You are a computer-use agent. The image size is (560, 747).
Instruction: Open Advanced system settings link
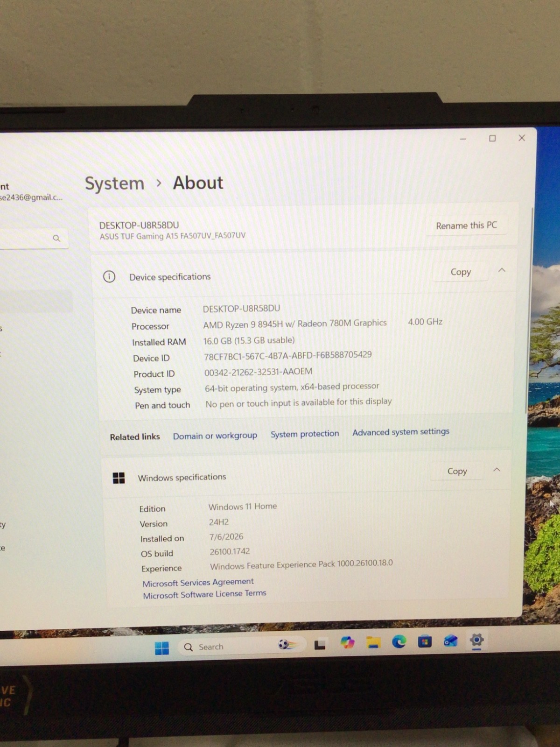[x=401, y=432]
